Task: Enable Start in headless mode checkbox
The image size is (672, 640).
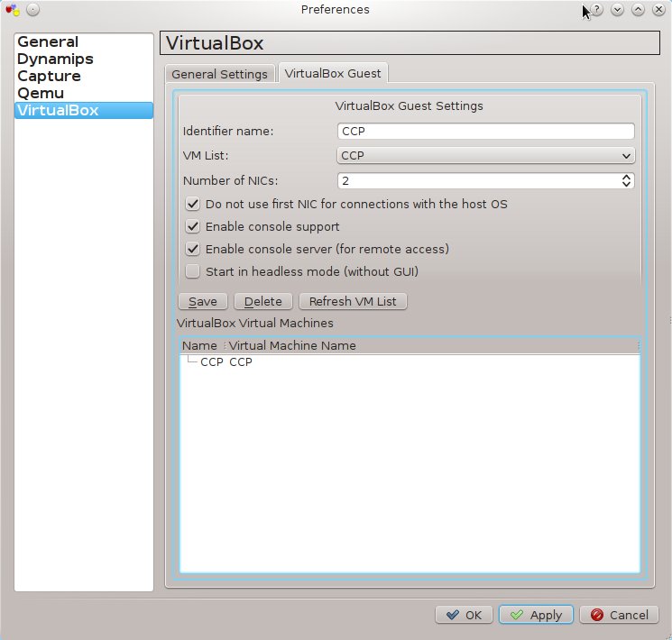Action: [193, 271]
